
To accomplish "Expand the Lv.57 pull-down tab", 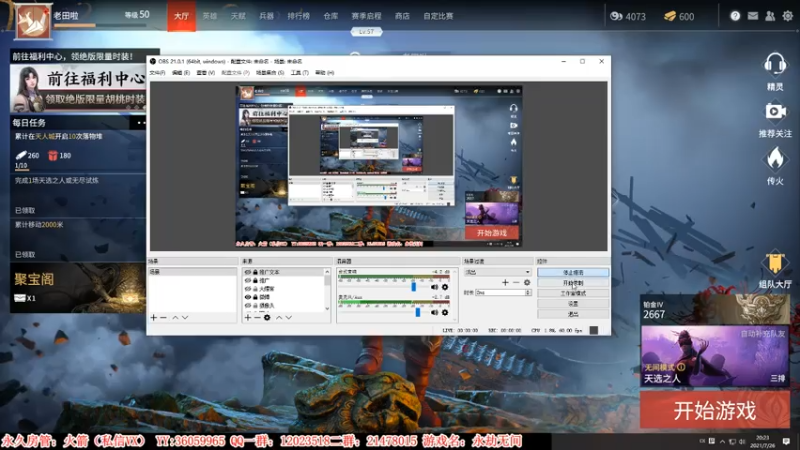I will coord(366,32).
